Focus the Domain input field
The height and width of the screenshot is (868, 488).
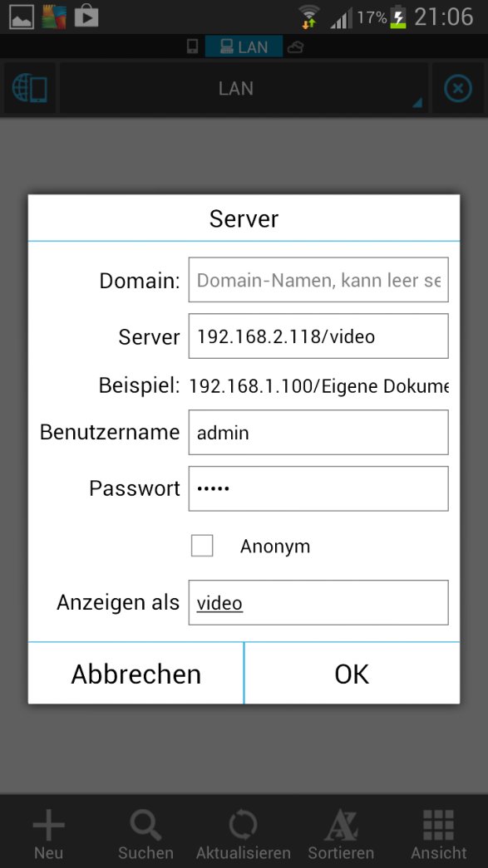coord(318,280)
